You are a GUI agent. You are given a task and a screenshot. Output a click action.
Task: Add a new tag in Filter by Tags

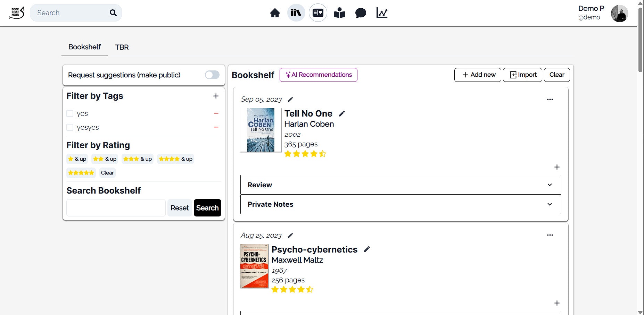tap(216, 96)
